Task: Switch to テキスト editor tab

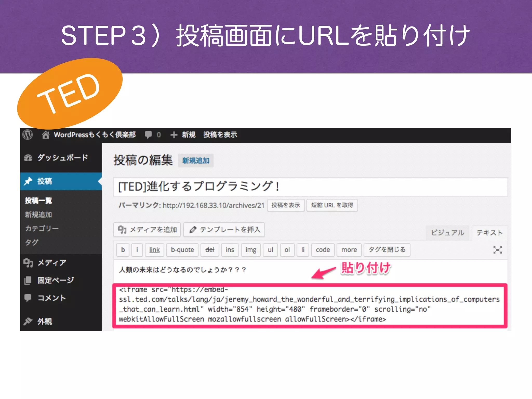Action: [490, 233]
